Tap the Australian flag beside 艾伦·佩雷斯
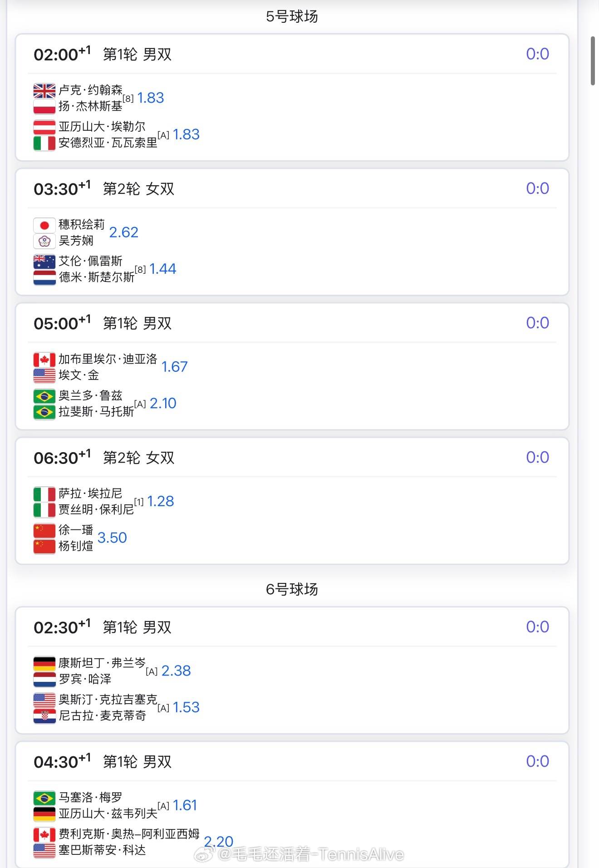The width and height of the screenshot is (599, 868). pyautogui.click(x=44, y=261)
